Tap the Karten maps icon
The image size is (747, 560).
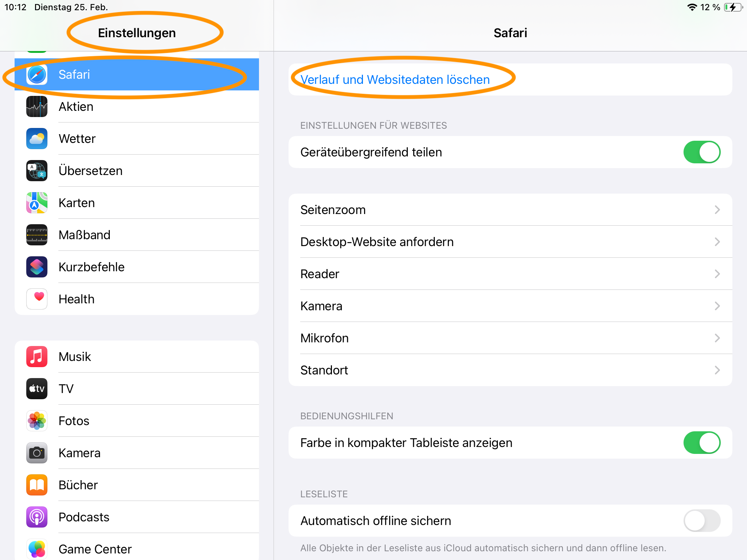pos(37,203)
